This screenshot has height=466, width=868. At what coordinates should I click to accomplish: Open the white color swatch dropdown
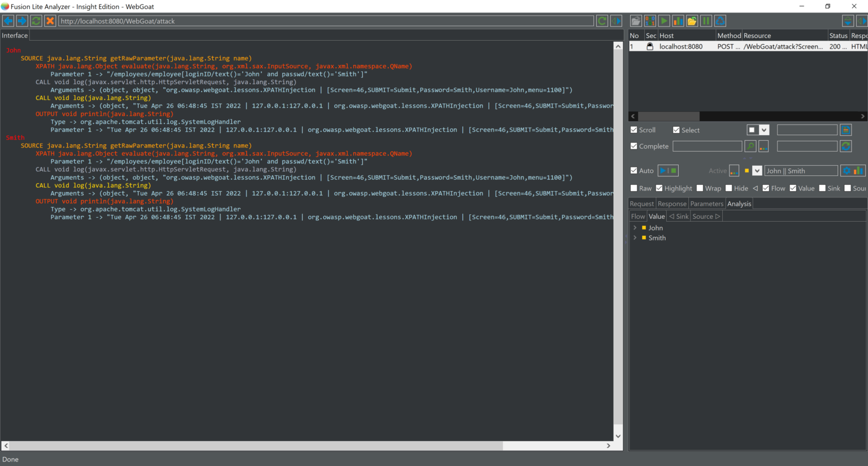click(x=764, y=130)
